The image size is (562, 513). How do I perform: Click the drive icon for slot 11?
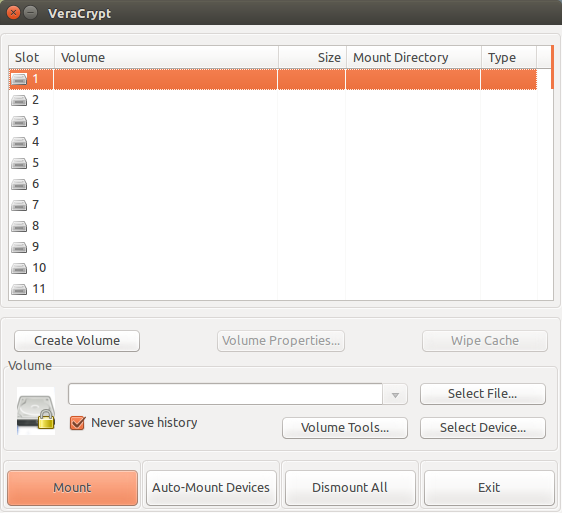click(x=19, y=289)
